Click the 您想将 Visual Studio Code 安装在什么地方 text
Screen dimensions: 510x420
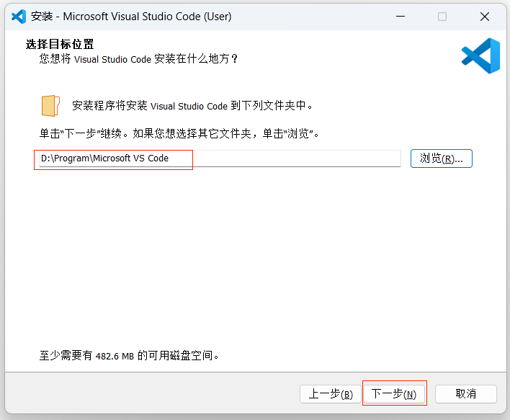pyautogui.click(x=139, y=59)
